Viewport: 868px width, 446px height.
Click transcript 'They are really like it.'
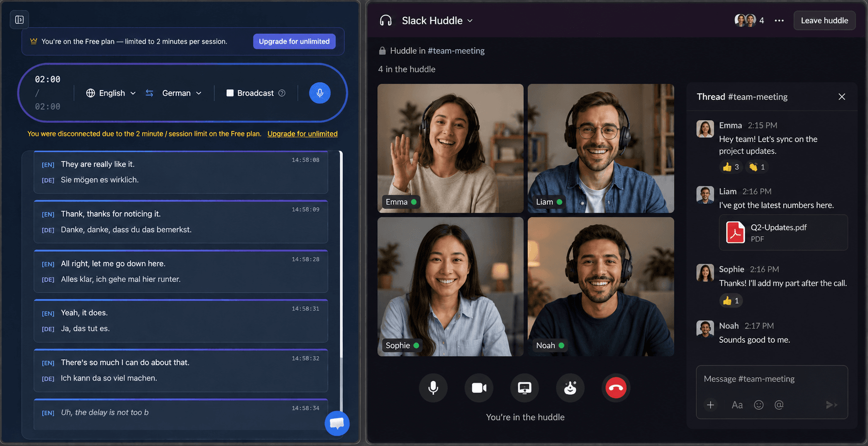(x=98, y=164)
